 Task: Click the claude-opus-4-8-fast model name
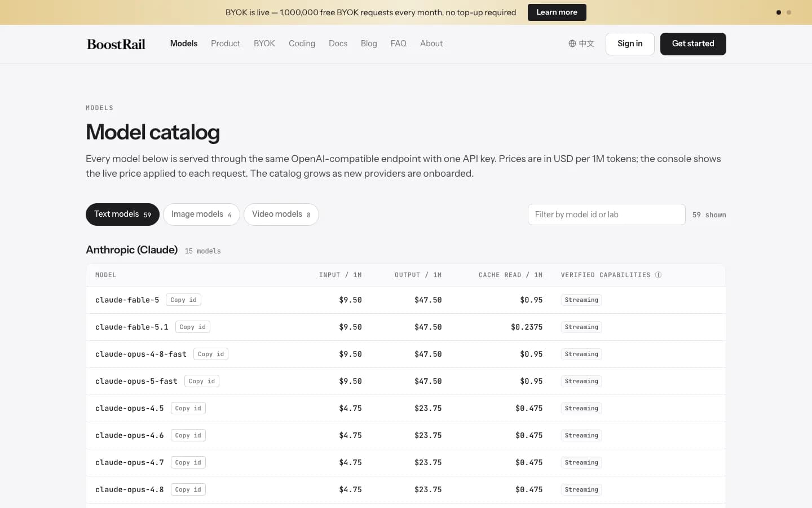coord(141,354)
